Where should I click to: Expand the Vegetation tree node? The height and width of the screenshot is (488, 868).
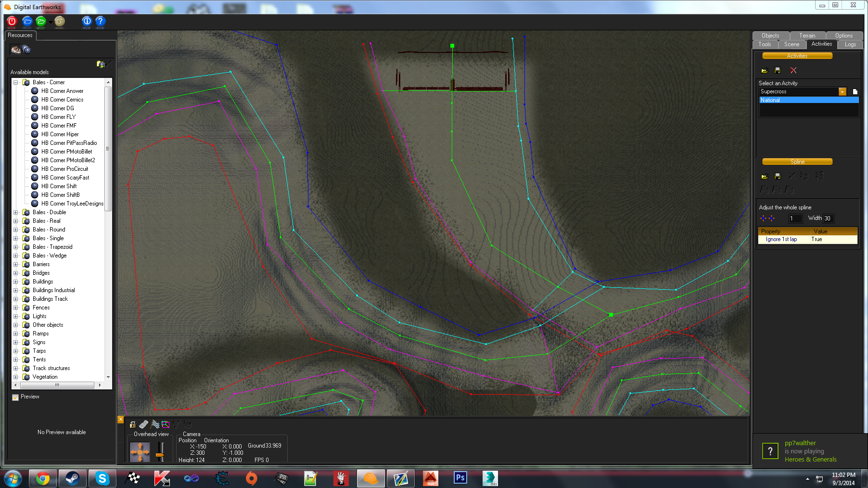pyautogui.click(x=16, y=377)
